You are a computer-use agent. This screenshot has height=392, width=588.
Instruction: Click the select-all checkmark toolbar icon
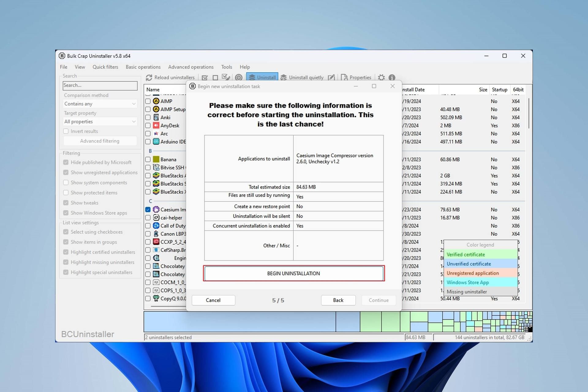(205, 77)
